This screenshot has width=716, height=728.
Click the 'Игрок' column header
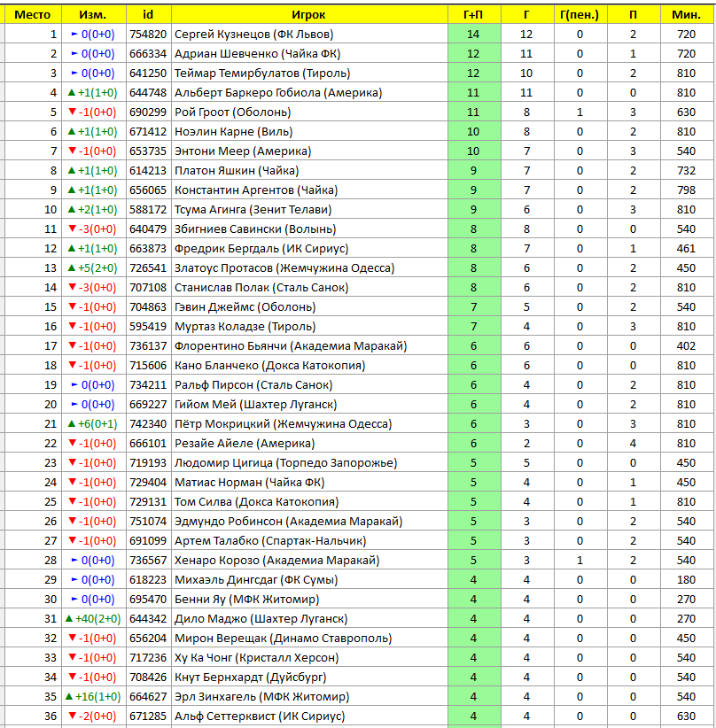[x=308, y=14]
